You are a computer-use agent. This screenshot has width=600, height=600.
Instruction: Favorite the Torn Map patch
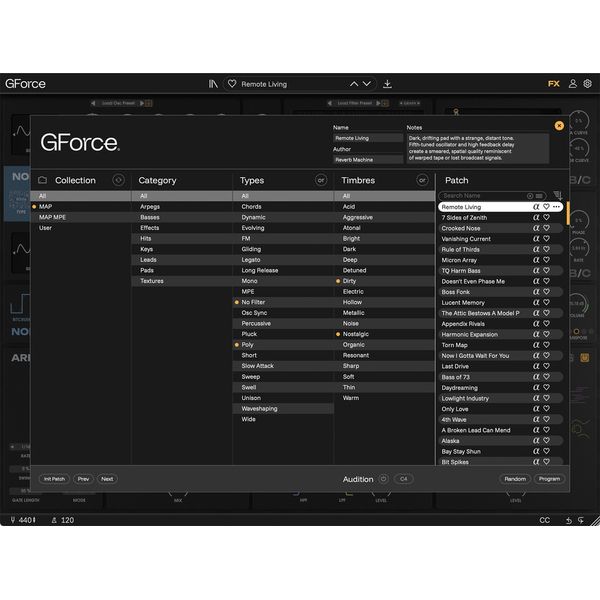[546, 345]
